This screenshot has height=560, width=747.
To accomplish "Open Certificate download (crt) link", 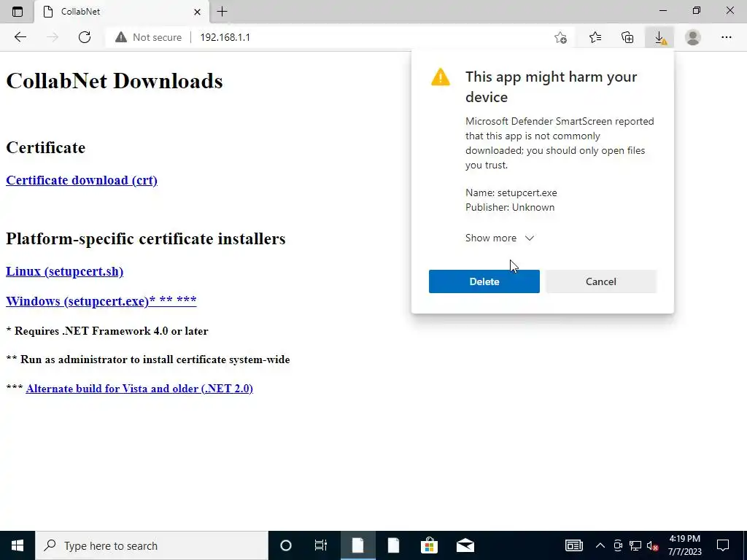I will point(82,180).
